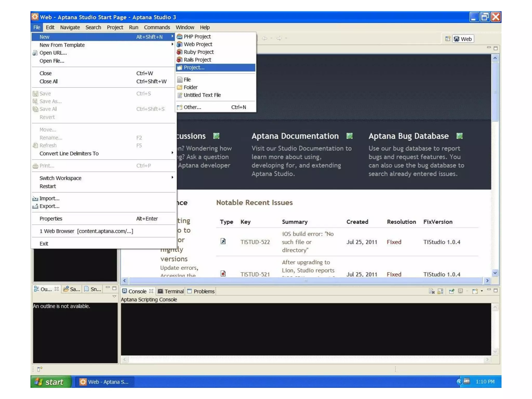532x399 pixels.
Task: Switch to the Snippets tab
Action: (x=92, y=289)
